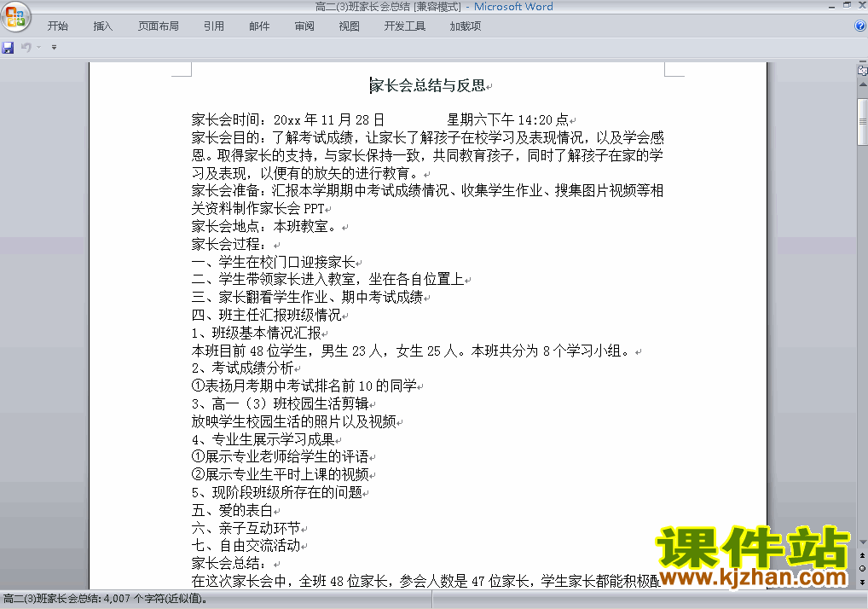Screen dimensions: 868x609
Task: Open the 审阅 ribbon tab
Action: pos(304,26)
